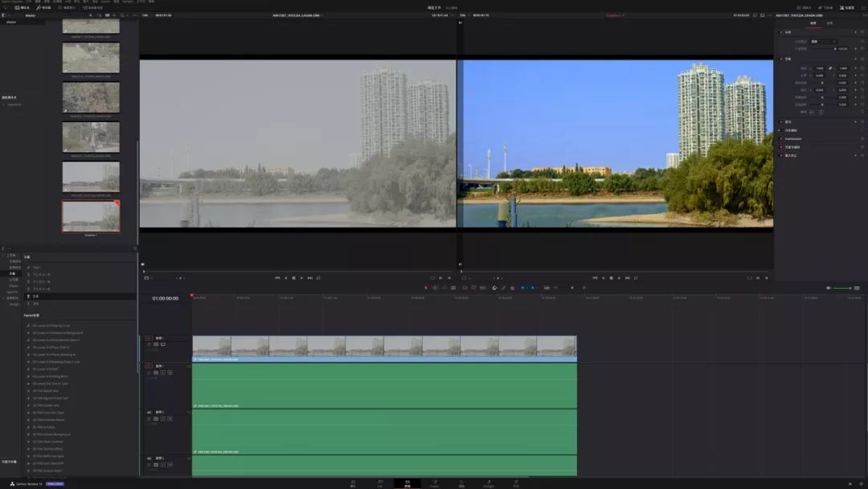The image size is (868, 489).
Task: Stop playback in the source viewer
Action: click(293, 278)
